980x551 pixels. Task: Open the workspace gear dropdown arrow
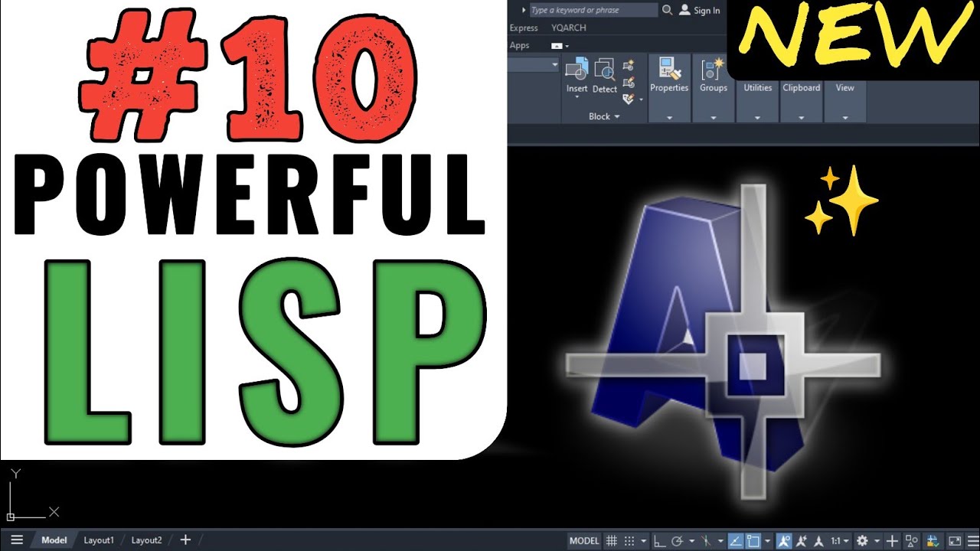point(877,541)
